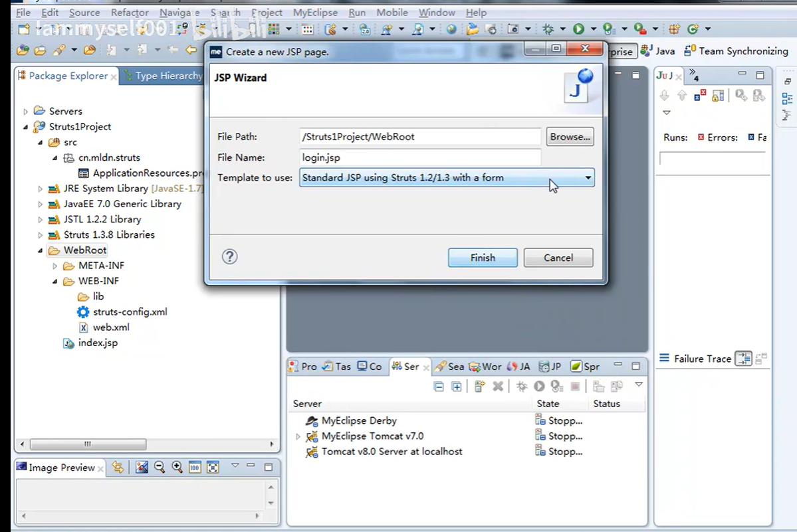Screen dimensions: 797x532
Task: Open the Mobile menu
Action: click(x=392, y=12)
